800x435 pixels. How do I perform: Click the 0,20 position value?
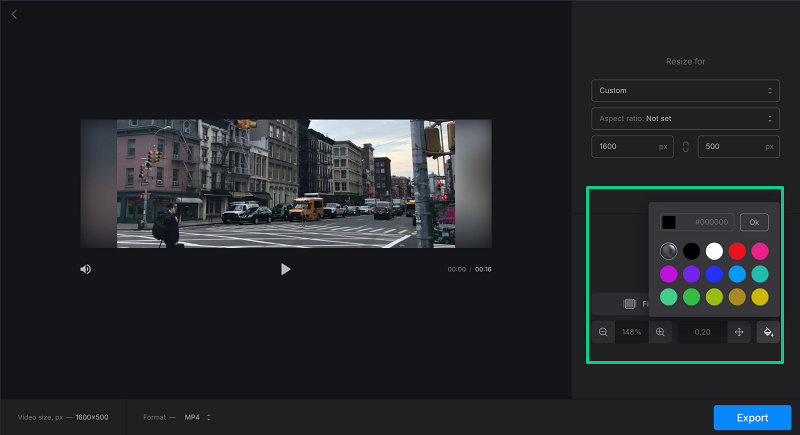[x=702, y=332]
